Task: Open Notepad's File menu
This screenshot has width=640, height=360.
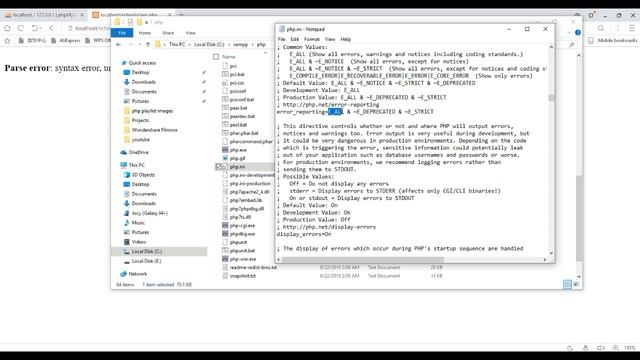Action: point(282,39)
